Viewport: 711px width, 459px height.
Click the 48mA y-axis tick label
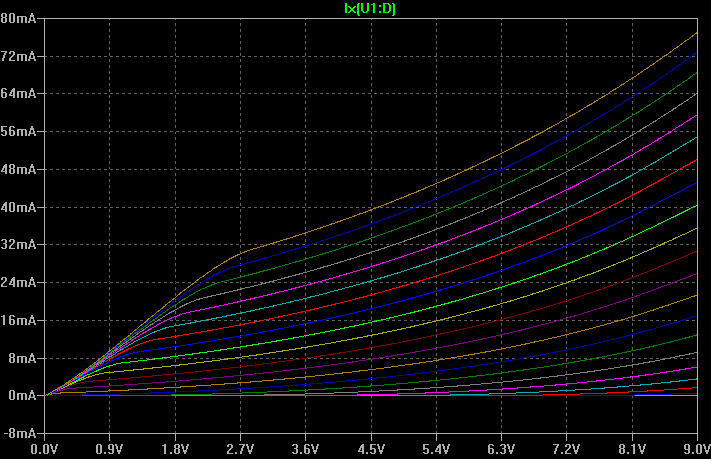click(x=20, y=170)
